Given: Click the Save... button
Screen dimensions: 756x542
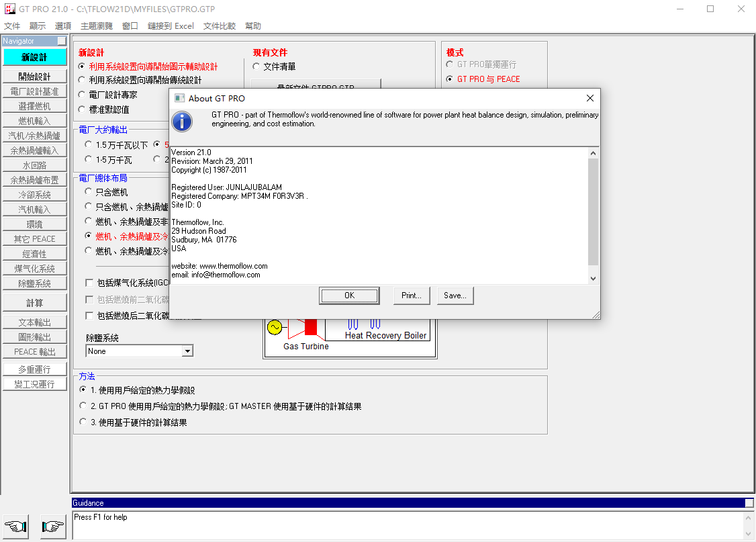Looking at the screenshot, I should (455, 296).
